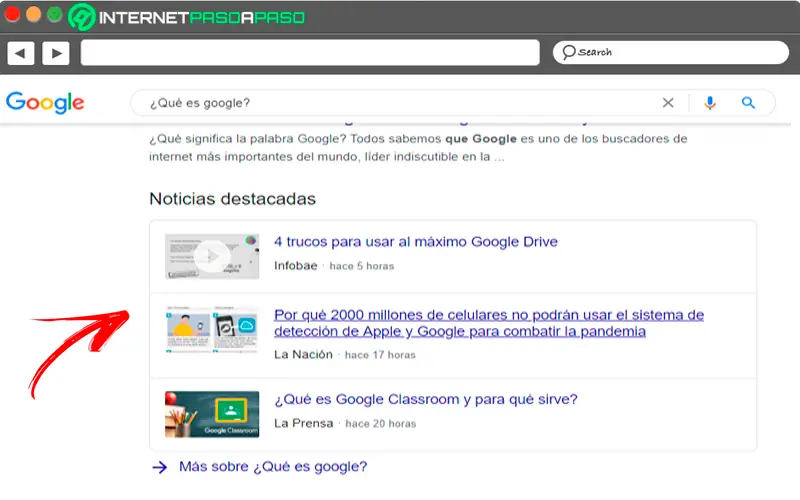Click the red window close button
The width and height of the screenshot is (800, 500).
(12, 15)
